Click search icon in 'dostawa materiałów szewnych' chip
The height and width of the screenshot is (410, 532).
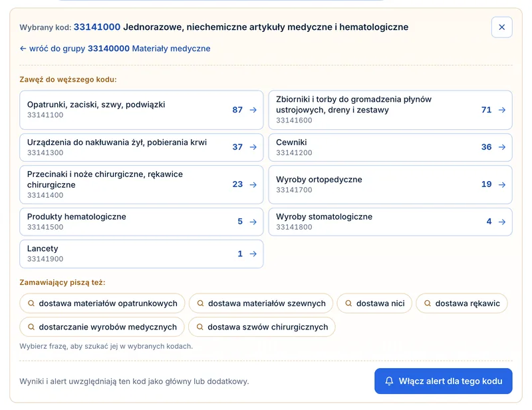[200, 304]
